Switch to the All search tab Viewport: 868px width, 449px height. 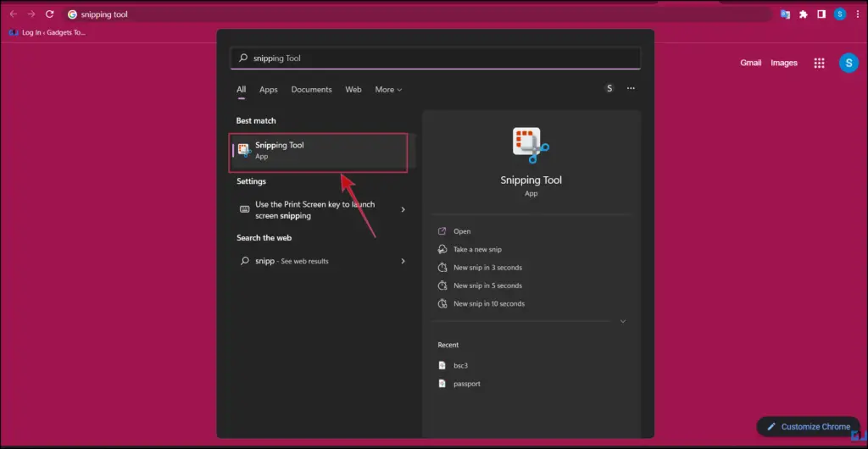(x=242, y=90)
